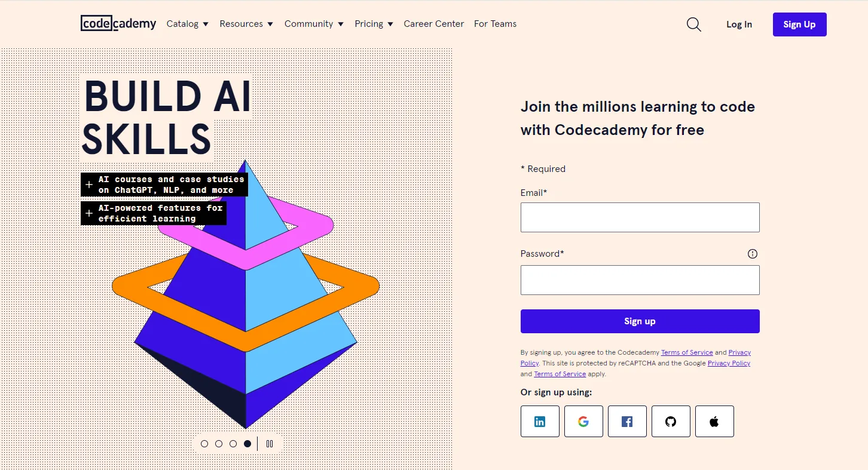Screen dimensions: 868x470
Task: Pause the hero carousel rotation
Action: click(270, 444)
